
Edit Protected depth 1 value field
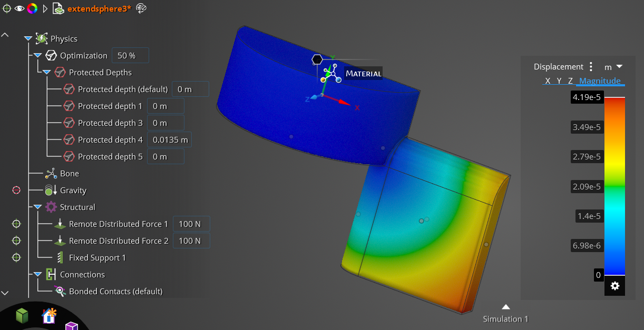click(165, 106)
